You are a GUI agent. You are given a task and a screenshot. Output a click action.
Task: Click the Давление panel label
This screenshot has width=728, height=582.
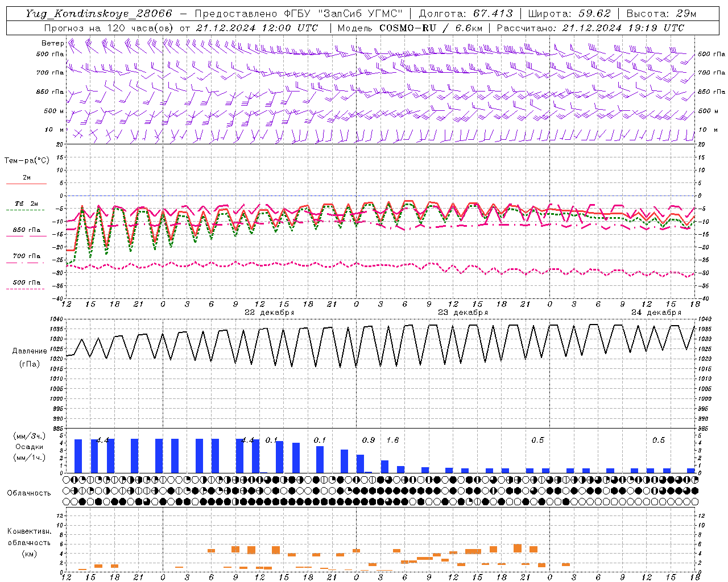pyautogui.click(x=30, y=351)
